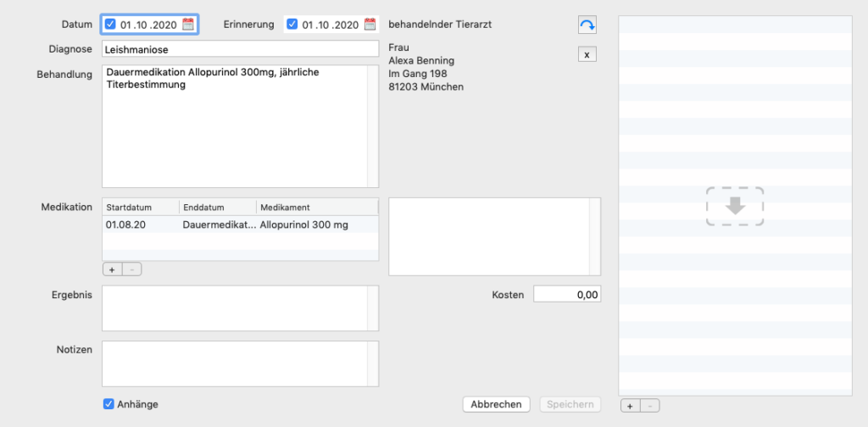Click the attachment drop zone arrow icon
Screen dimensions: 868x427
[735, 207]
